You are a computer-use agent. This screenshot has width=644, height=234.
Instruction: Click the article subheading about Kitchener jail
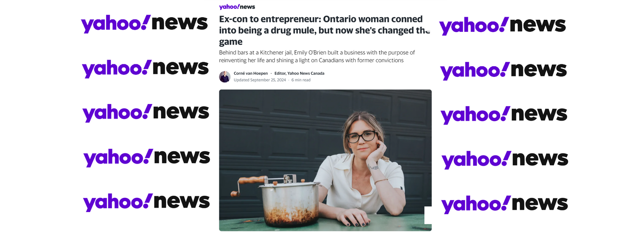click(x=317, y=56)
